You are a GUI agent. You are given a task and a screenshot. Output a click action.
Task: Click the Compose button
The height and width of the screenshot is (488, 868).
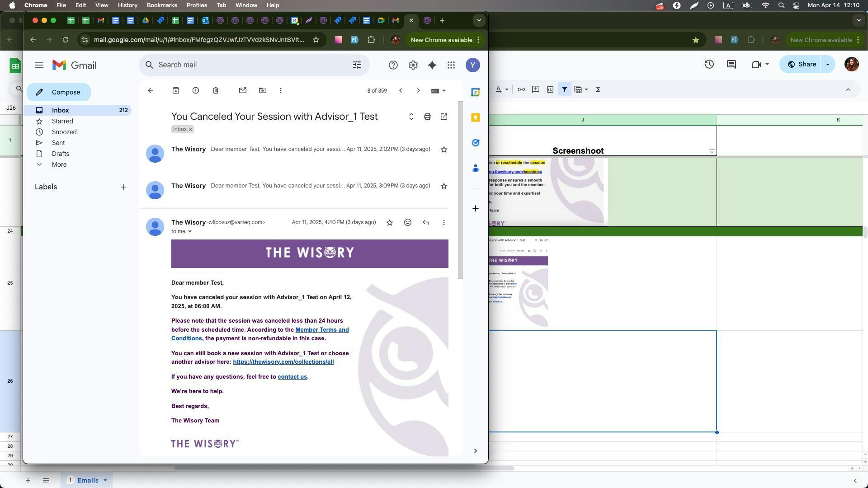point(59,92)
